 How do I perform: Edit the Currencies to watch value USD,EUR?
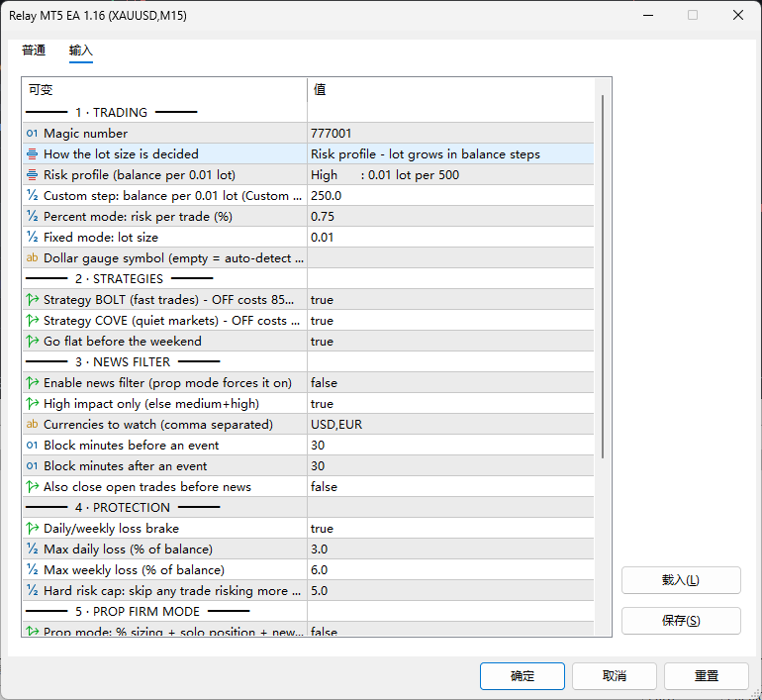tap(450, 424)
